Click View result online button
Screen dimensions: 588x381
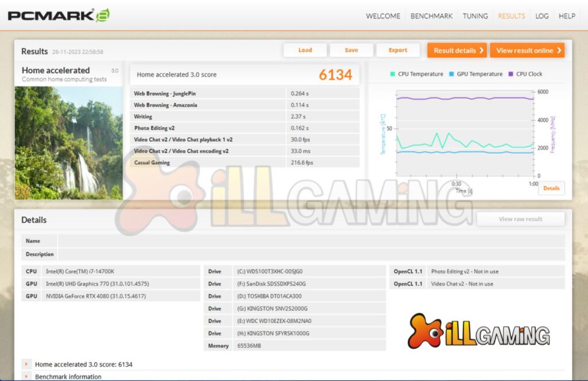[527, 50]
